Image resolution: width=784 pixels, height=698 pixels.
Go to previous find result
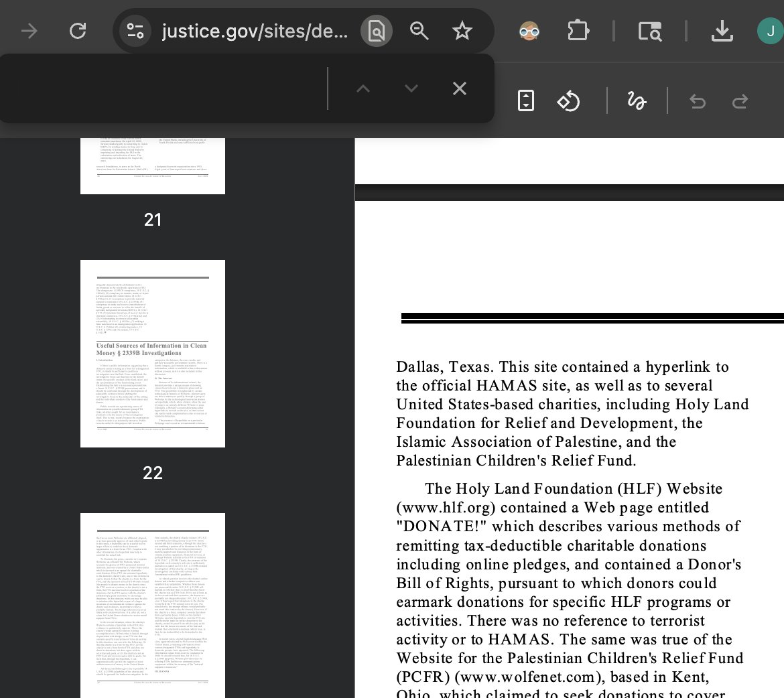[363, 88]
